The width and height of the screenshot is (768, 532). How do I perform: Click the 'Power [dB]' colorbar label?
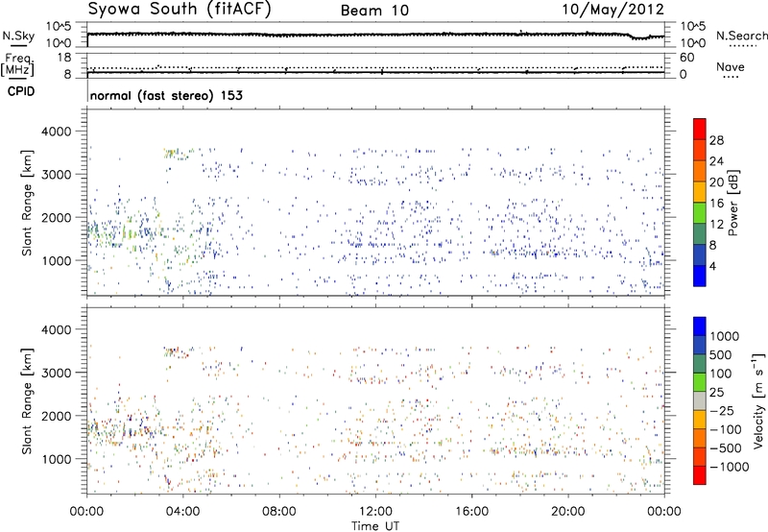[733, 203]
